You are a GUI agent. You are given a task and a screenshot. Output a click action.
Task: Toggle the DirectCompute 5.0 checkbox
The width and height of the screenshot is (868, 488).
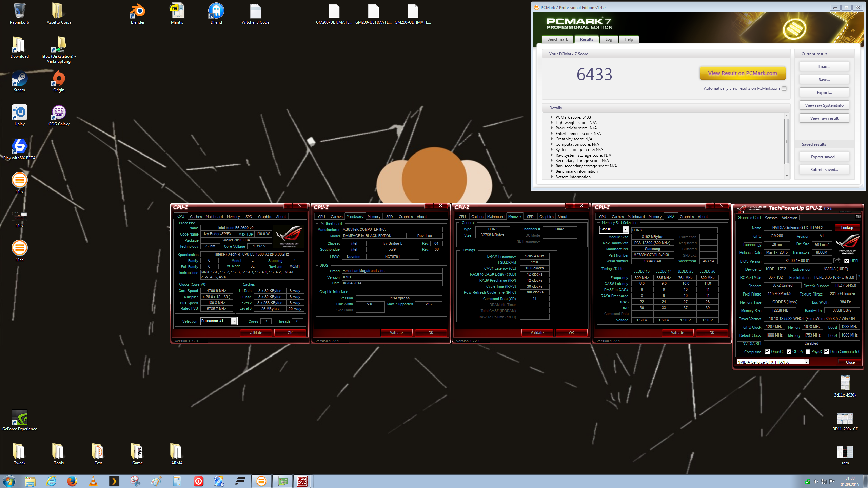[x=827, y=352]
